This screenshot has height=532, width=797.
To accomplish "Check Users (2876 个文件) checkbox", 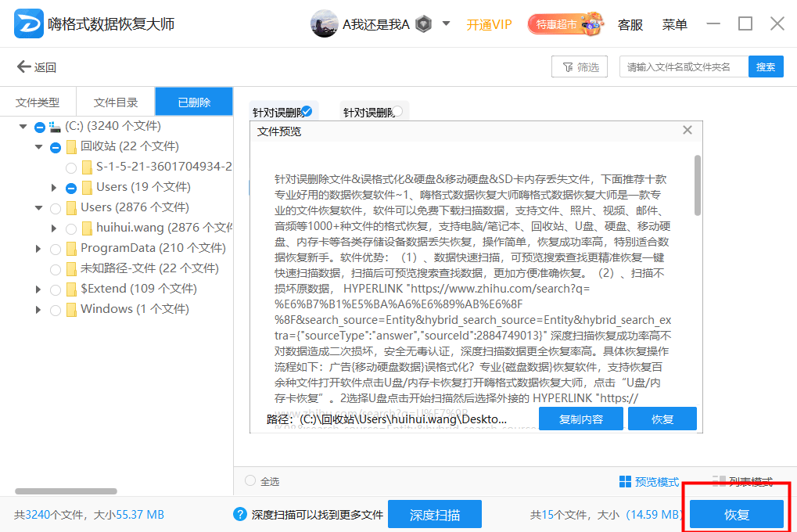I will tap(56, 209).
